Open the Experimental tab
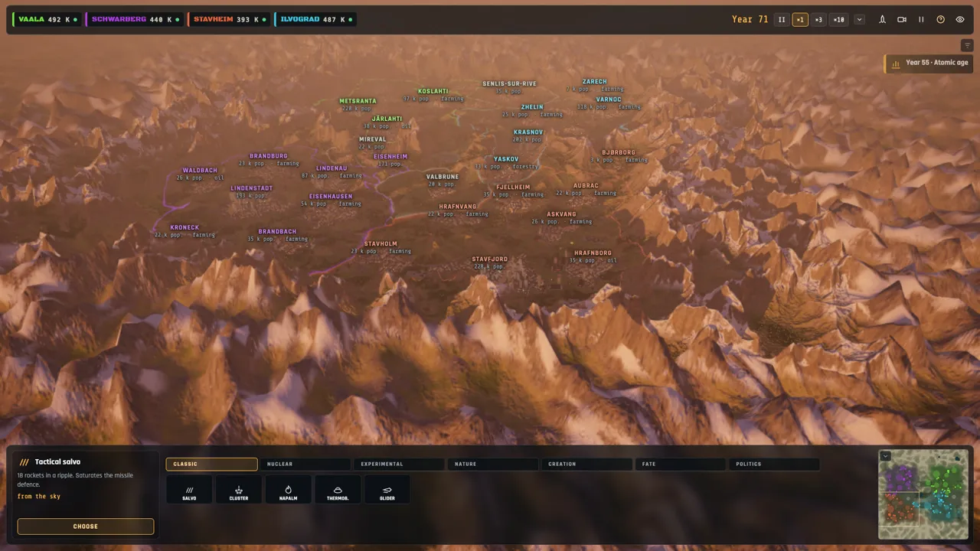Screen dimensions: 980x551 tap(399, 464)
